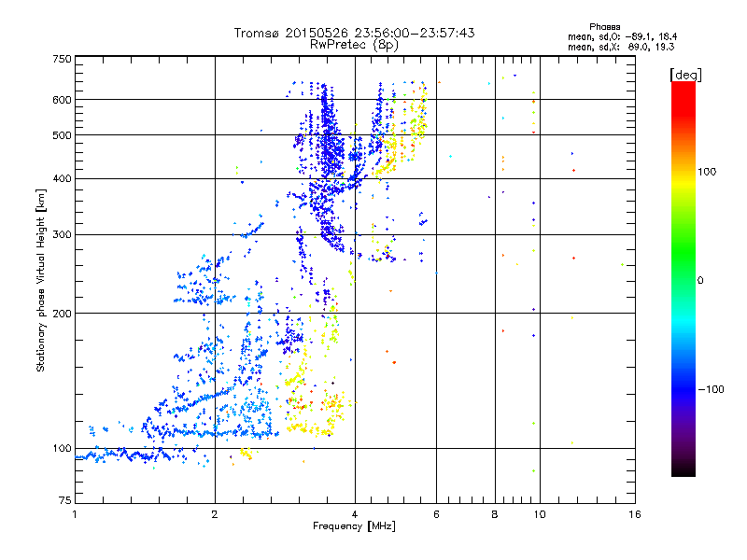Image resolution: width=747 pixels, height=560 pixels.
Task: Click the 'Phases' heading text
Action: 604,27
